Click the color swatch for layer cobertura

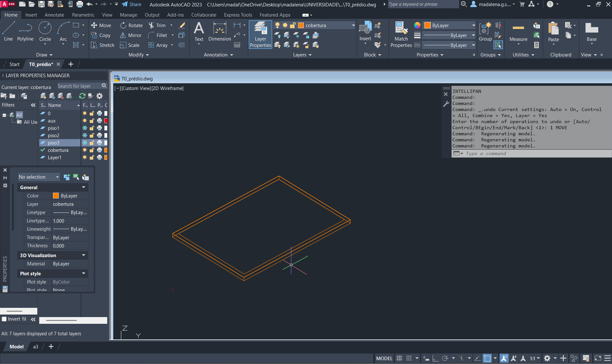click(x=106, y=150)
